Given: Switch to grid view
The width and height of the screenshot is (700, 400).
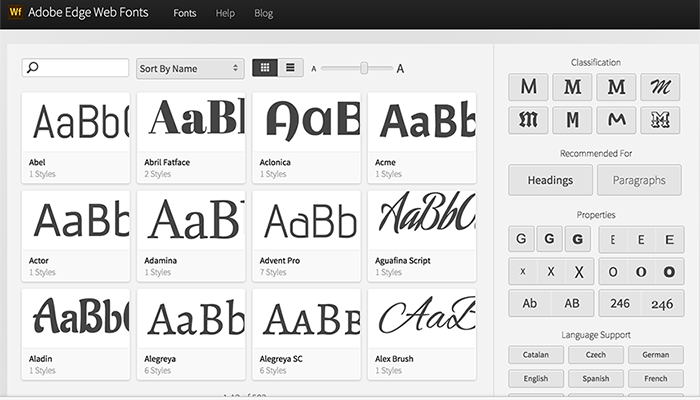Looking at the screenshot, I should click(x=265, y=68).
